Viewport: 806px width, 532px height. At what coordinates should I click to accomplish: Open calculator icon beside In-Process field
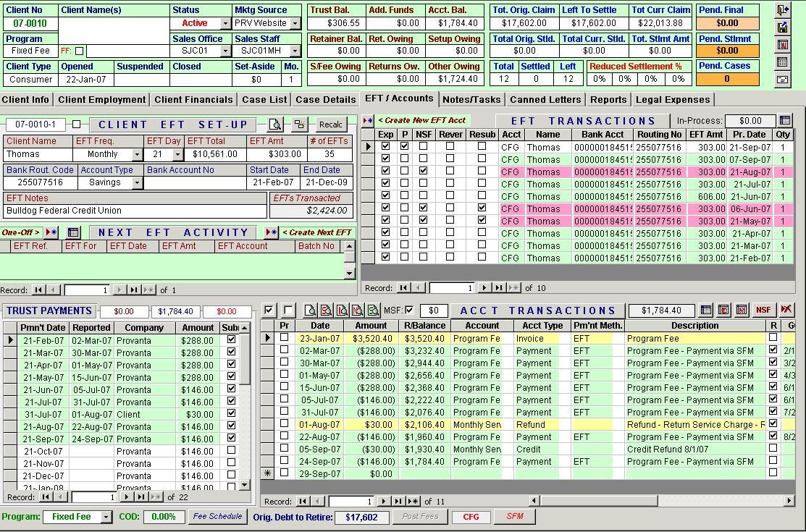coord(785,121)
